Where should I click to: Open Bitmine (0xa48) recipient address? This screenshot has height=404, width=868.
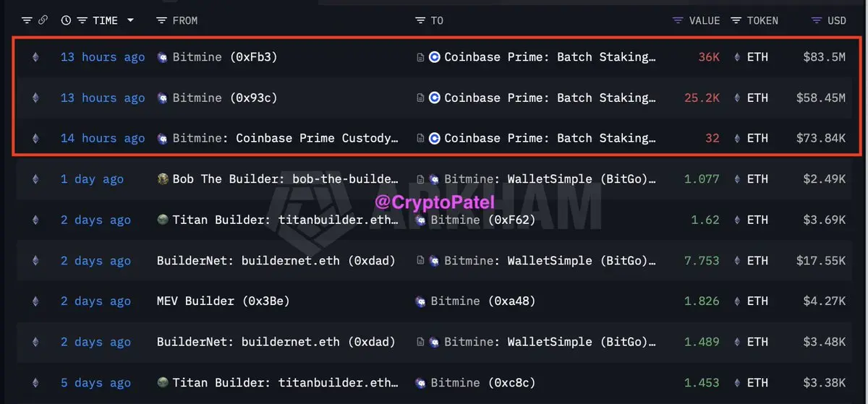pyautogui.click(x=482, y=301)
